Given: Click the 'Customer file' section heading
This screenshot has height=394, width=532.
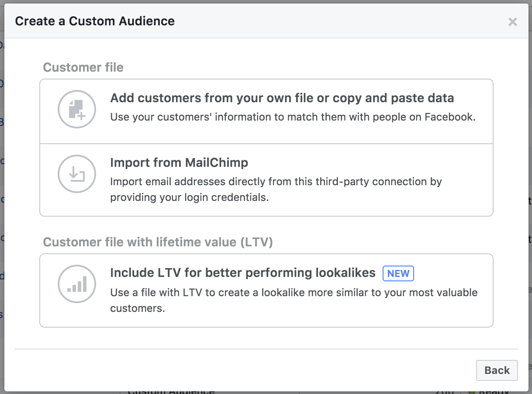Looking at the screenshot, I should click(83, 67).
